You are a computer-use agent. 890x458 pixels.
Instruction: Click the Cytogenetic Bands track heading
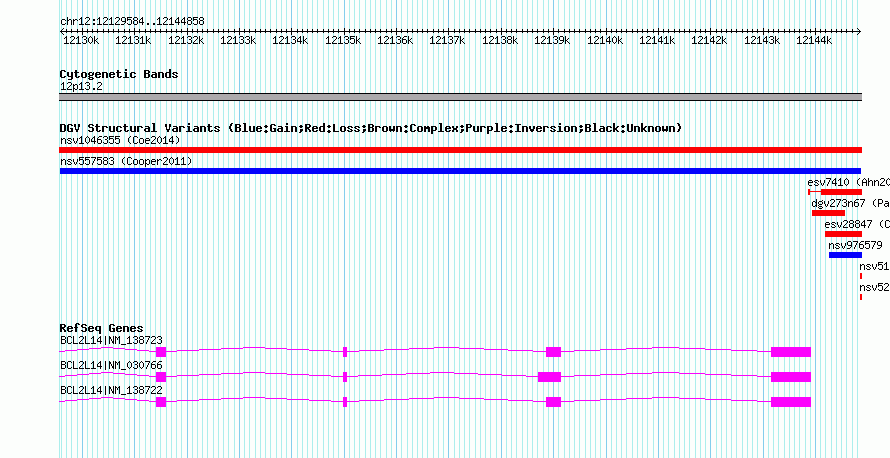pos(119,74)
